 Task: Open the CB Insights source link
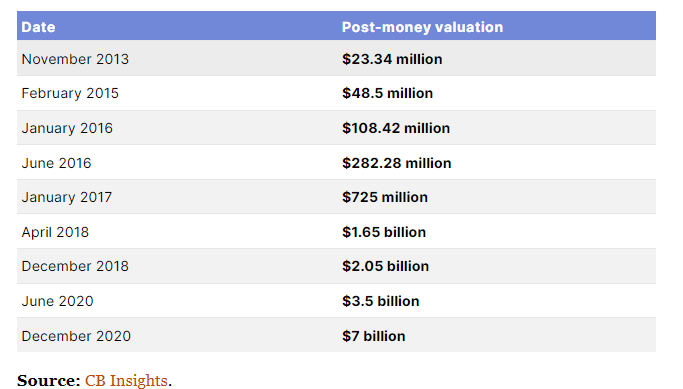tap(126, 380)
